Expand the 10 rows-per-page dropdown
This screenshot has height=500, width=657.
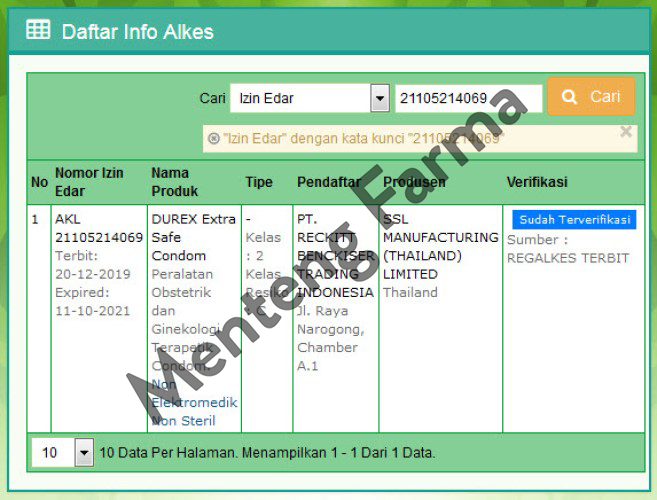[x=84, y=453]
